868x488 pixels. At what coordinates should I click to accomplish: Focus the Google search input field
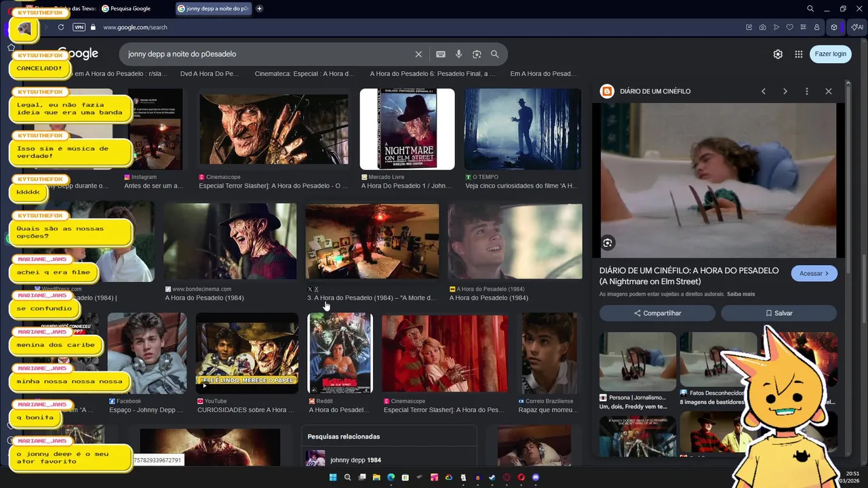click(x=268, y=54)
